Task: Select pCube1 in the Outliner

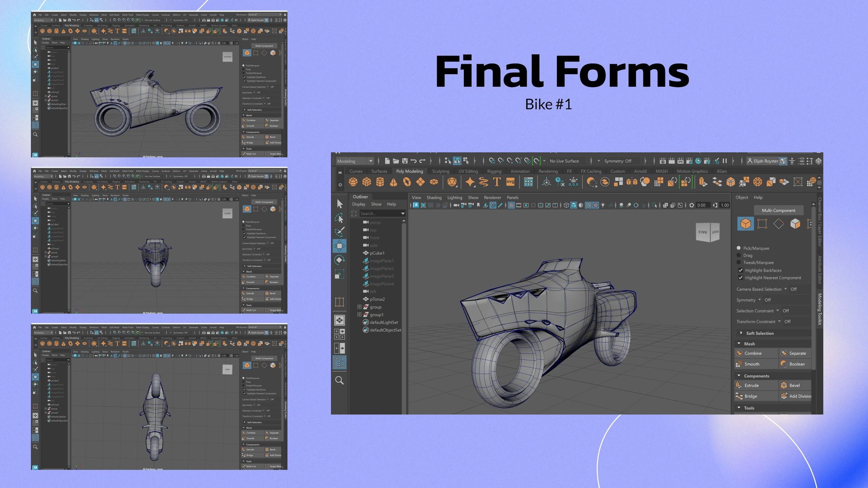Action: 377,253
